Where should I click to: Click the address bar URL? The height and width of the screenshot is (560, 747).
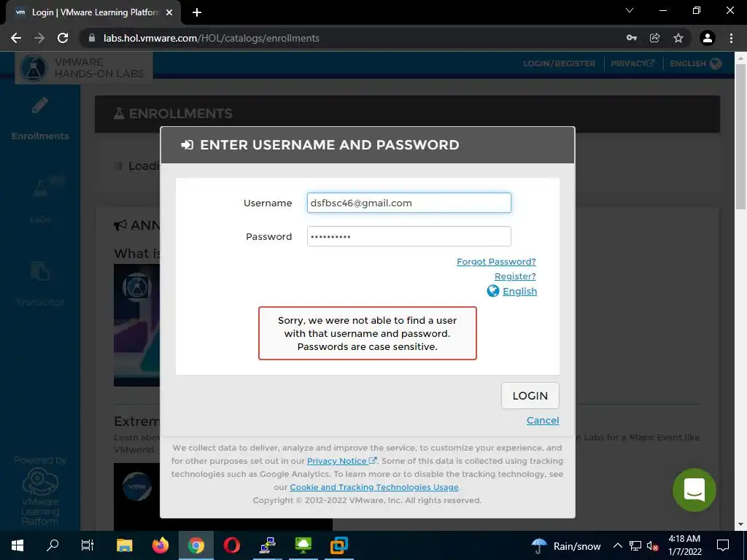coord(212,38)
